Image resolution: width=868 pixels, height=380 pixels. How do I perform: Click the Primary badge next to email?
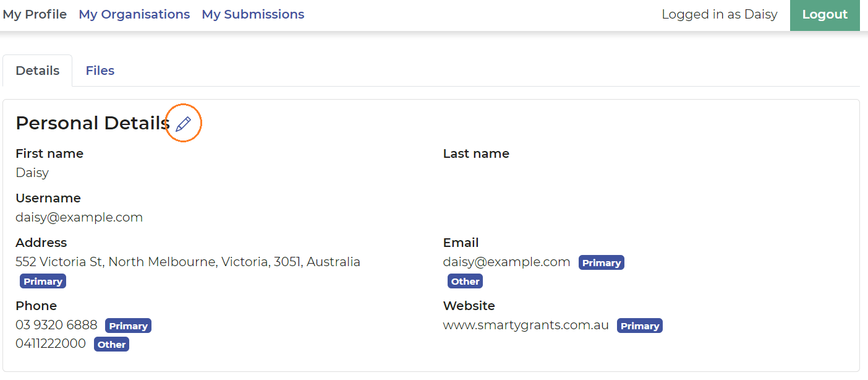click(x=602, y=263)
